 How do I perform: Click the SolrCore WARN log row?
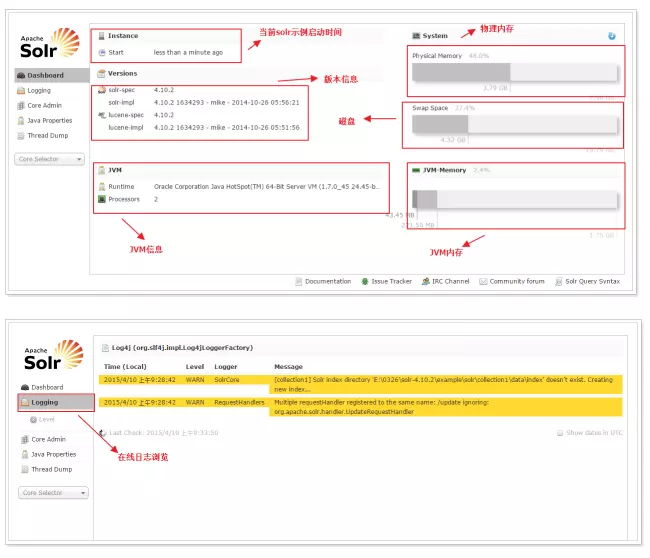(x=360, y=384)
